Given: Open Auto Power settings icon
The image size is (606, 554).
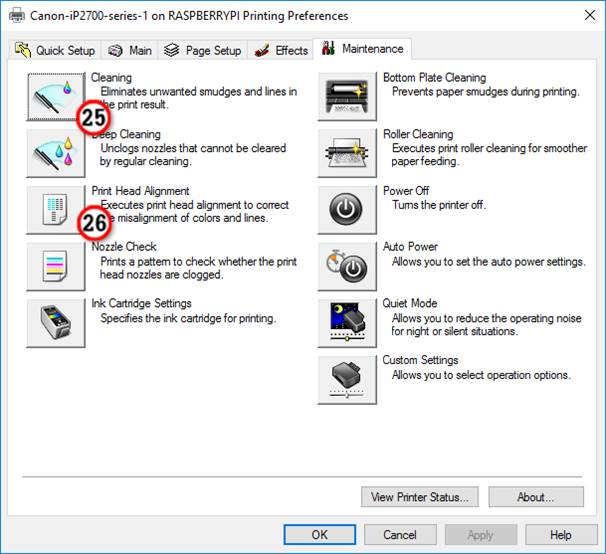Looking at the screenshot, I should [x=347, y=267].
